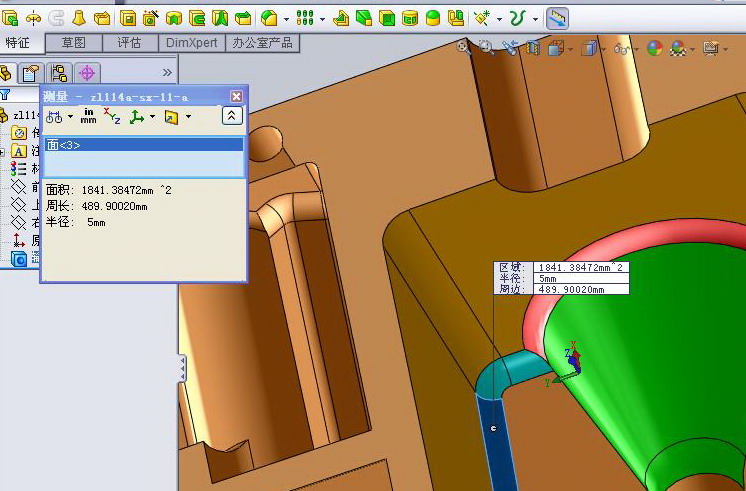The image size is (746, 491).
Task: Open the PropertyManager panel tab
Action: pos(31,73)
